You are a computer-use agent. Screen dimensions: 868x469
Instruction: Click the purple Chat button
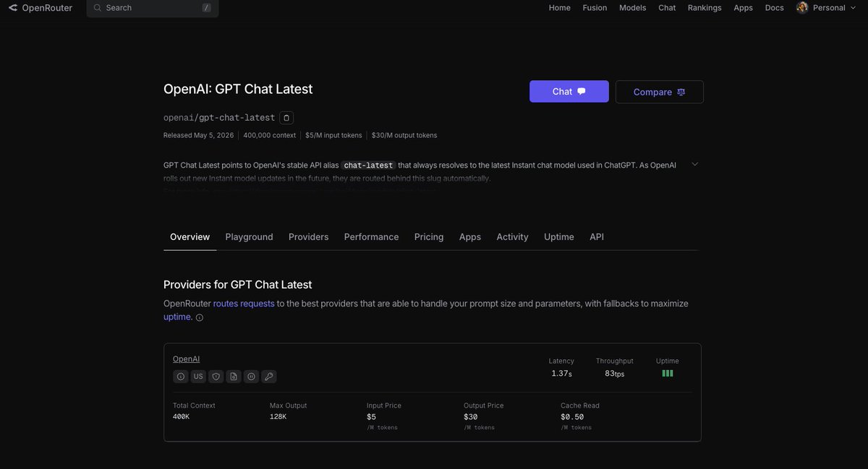569,92
